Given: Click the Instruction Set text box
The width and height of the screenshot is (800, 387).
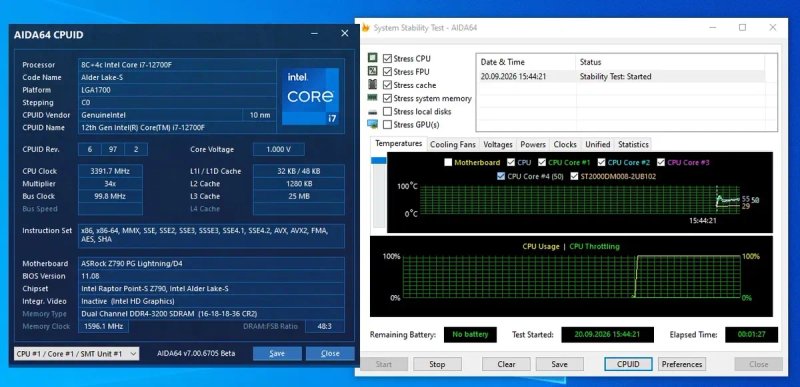Looking at the screenshot, I should coord(211,236).
